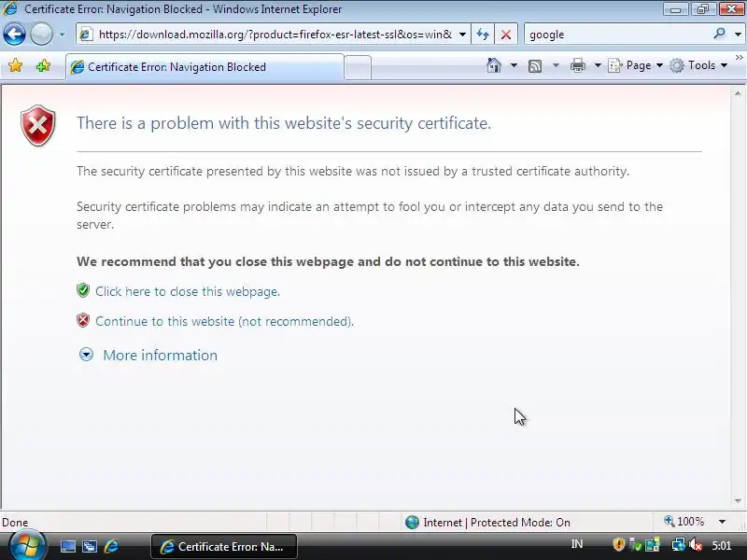The height and width of the screenshot is (560, 747).
Task: Run search with the magnifier icon
Action: [719, 34]
